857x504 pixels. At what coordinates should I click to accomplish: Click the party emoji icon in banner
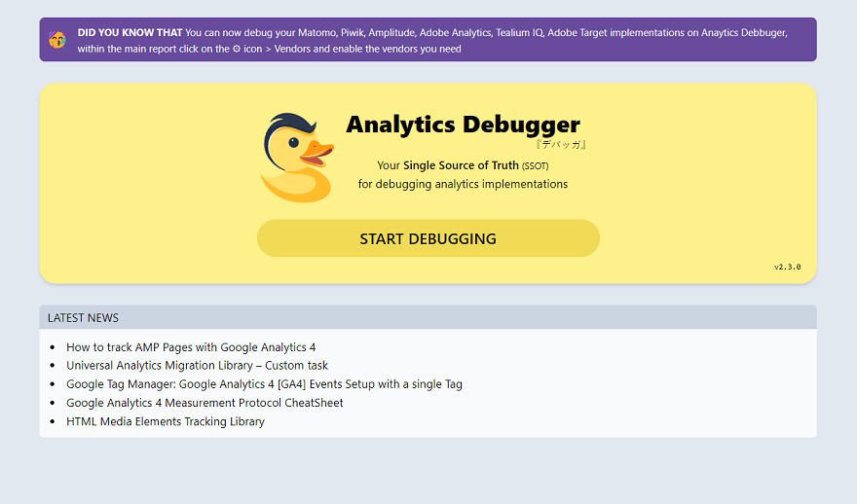click(x=56, y=40)
